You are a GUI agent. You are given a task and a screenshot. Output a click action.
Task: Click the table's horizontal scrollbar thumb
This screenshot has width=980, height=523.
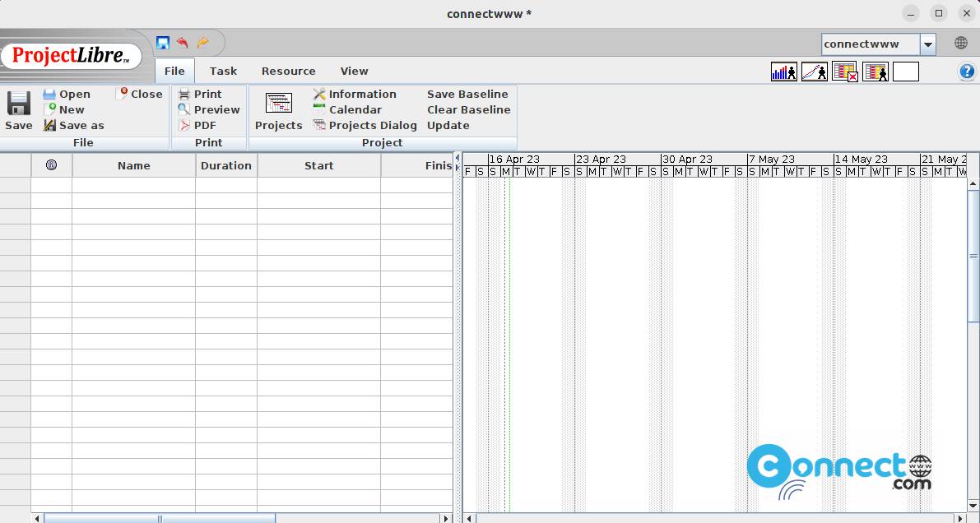click(x=160, y=518)
